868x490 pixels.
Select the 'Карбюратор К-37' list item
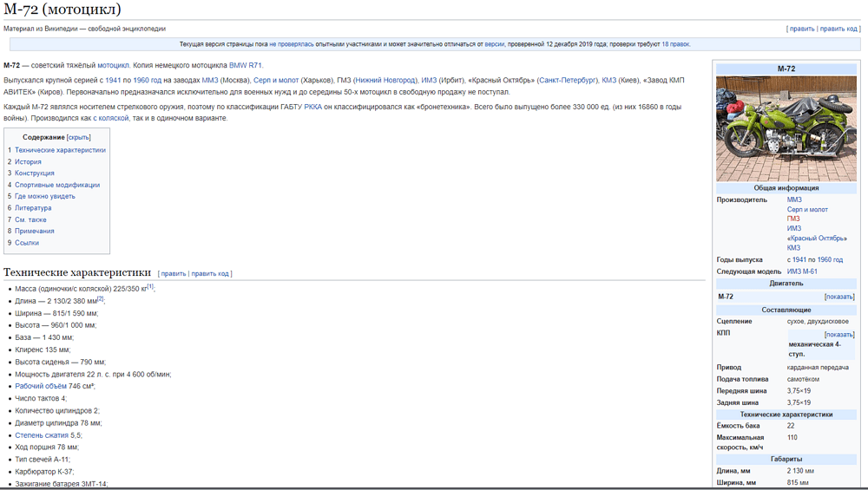pos(43,472)
